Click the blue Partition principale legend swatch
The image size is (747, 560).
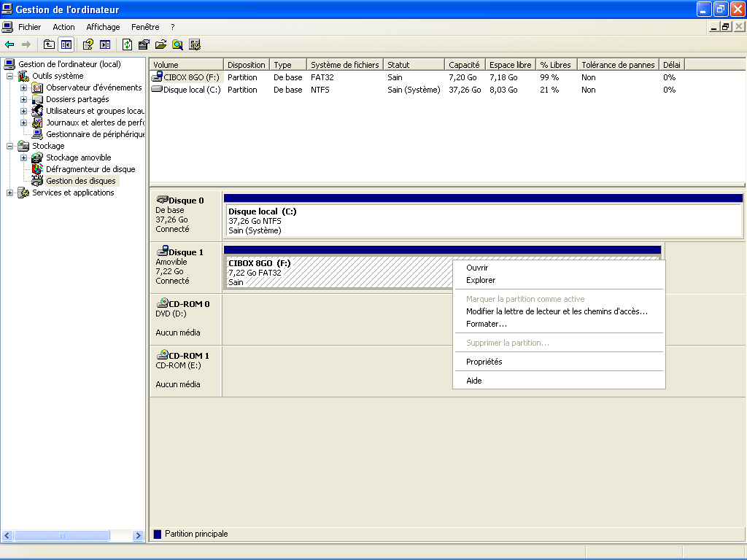(x=158, y=534)
